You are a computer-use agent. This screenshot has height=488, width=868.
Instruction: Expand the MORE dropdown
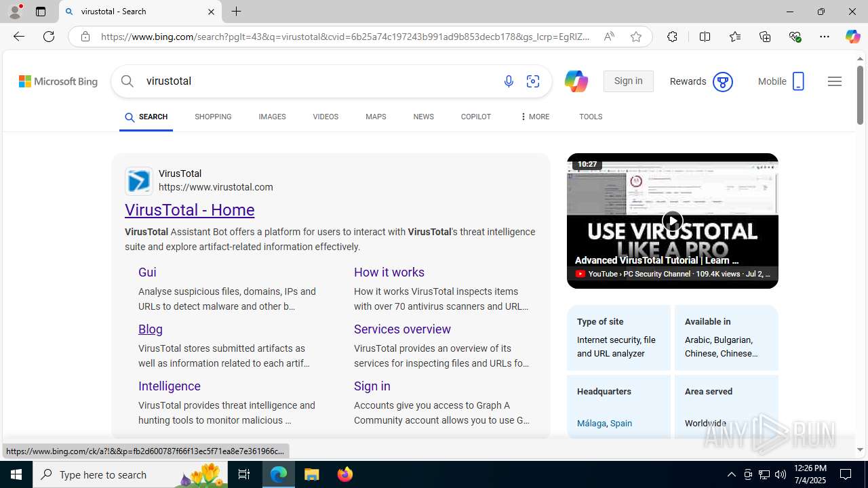click(534, 117)
